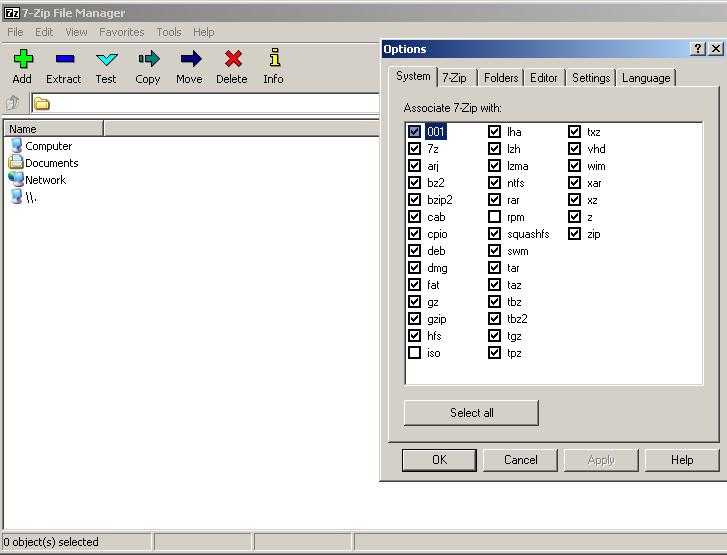Click the Delete toolbar icon
The image size is (727, 555).
(x=233, y=59)
